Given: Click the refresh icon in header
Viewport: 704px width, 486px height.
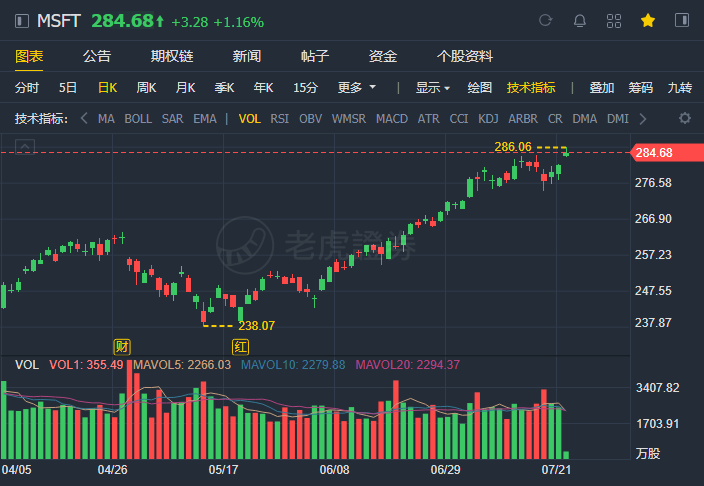Looking at the screenshot, I should (546, 21).
